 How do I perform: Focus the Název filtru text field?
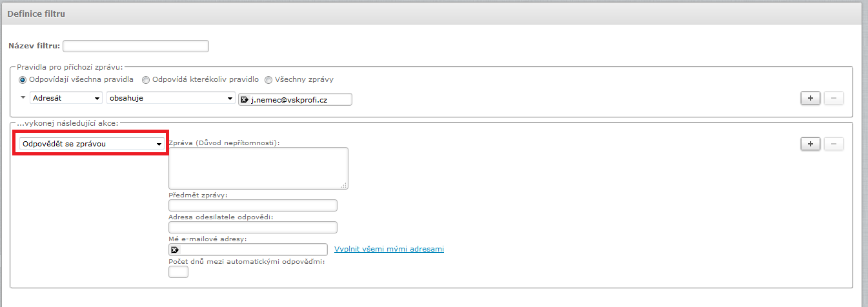pos(136,46)
